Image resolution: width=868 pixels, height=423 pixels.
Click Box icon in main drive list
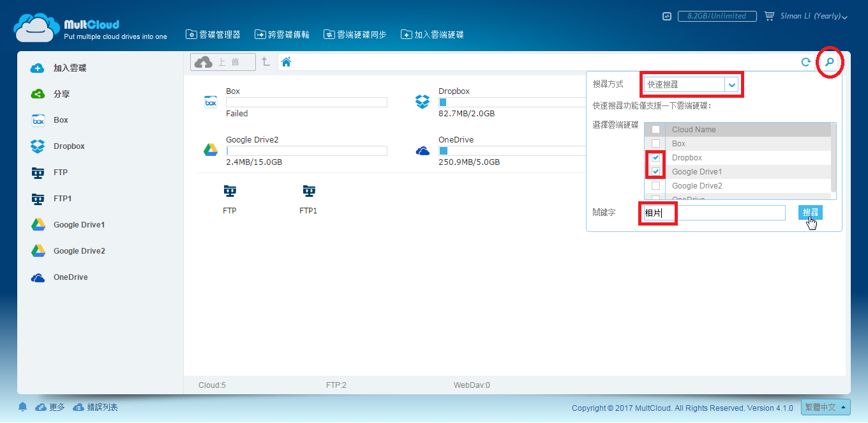coord(211,102)
